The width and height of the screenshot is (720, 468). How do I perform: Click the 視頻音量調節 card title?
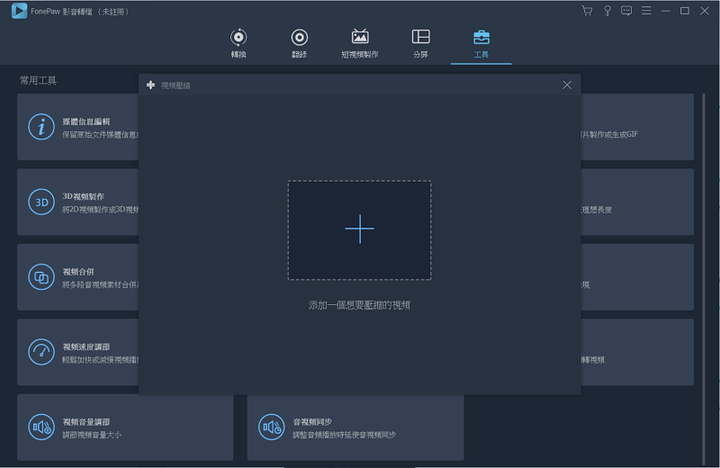click(x=86, y=422)
